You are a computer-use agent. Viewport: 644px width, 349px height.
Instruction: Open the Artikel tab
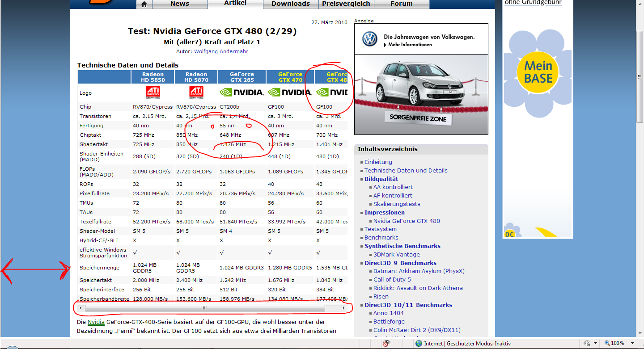point(235,4)
